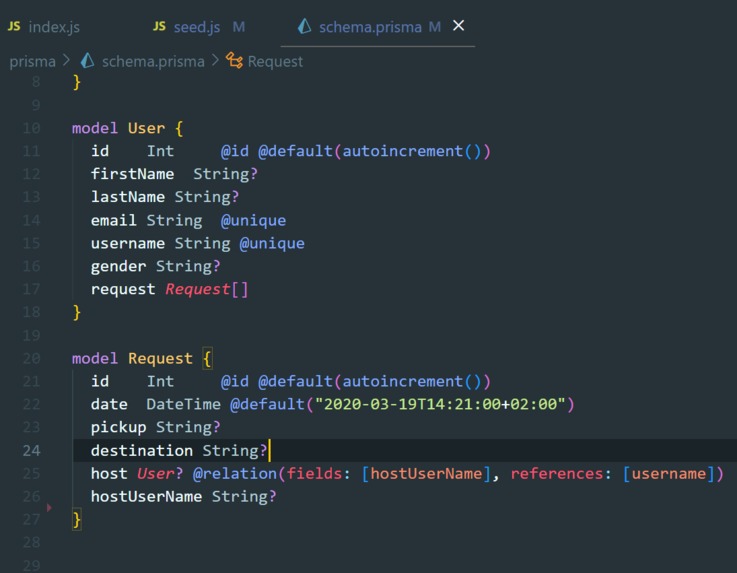Close the schema.prisma tab
The image size is (737, 573).
pyautogui.click(x=458, y=25)
